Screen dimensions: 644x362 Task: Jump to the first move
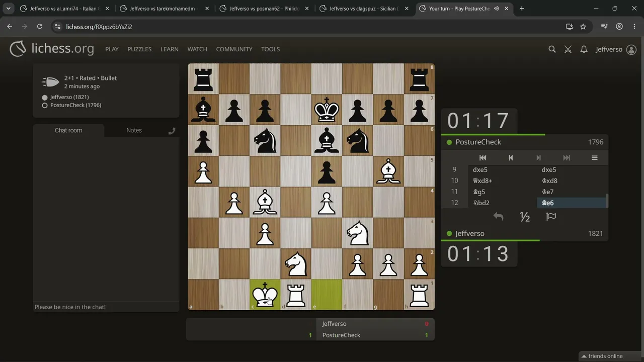click(x=482, y=158)
